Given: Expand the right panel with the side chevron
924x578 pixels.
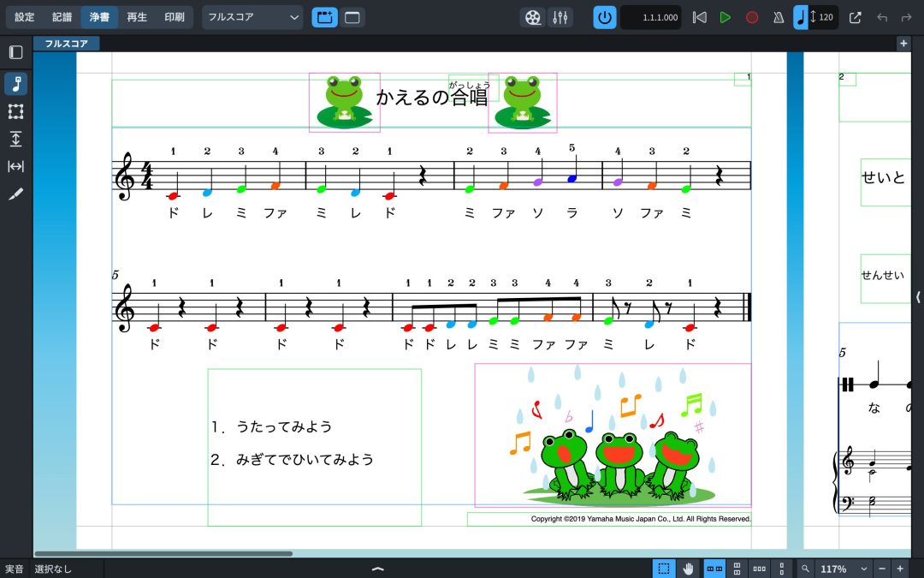Looking at the screenshot, I should 918,296.
